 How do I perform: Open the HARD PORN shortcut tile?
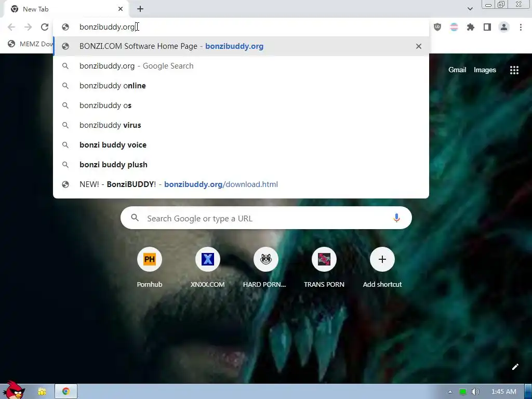click(265, 268)
